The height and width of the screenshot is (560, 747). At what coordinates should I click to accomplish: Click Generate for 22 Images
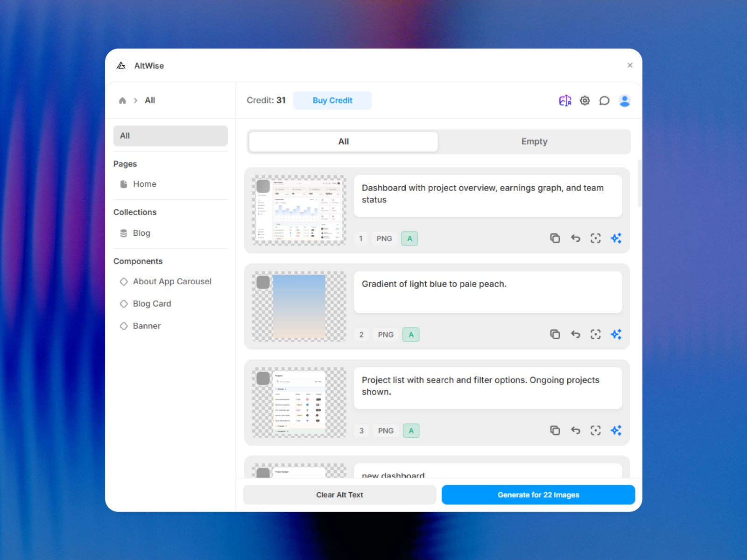(x=538, y=495)
